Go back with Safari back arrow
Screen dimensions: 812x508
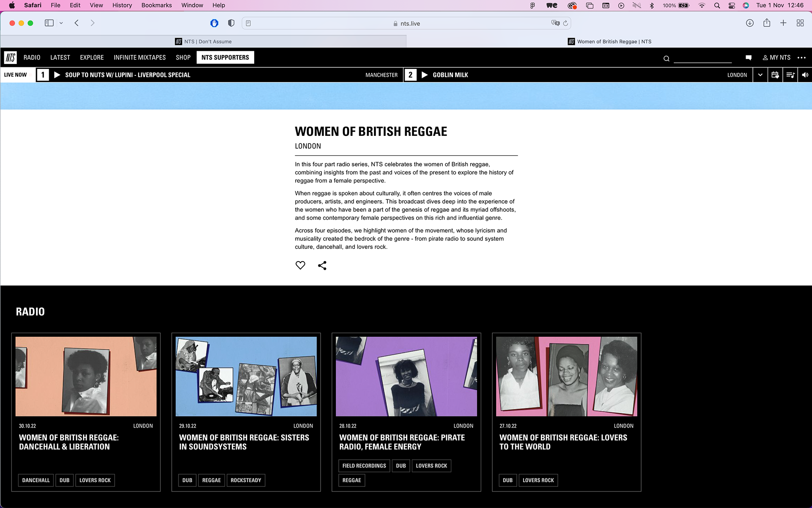[x=77, y=23]
